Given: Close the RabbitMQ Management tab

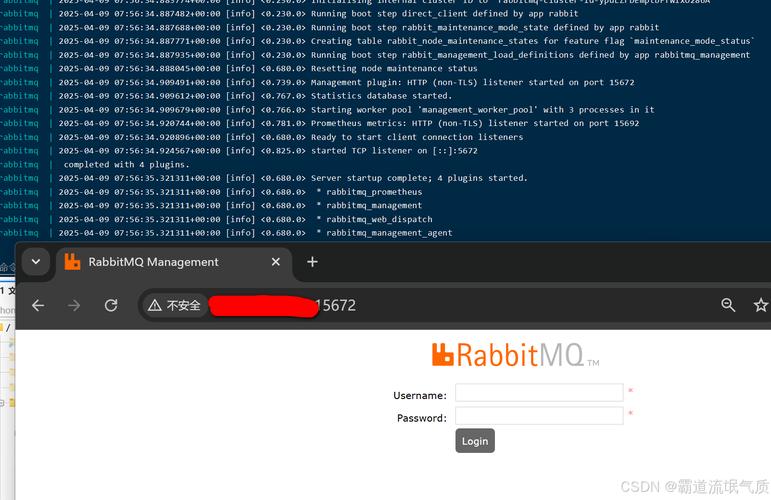Looking at the screenshot, I should (x=276, y=262).
